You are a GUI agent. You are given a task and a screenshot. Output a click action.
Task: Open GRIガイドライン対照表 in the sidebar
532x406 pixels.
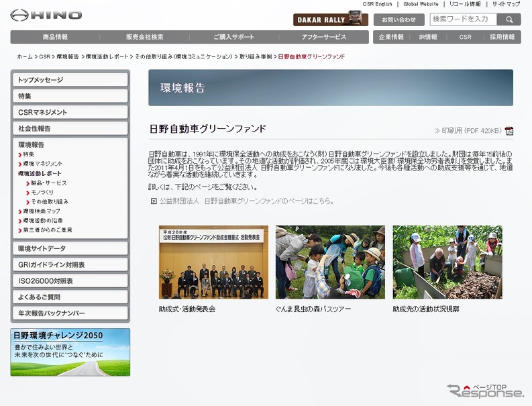pyautogui.click(x=70, y=265)
